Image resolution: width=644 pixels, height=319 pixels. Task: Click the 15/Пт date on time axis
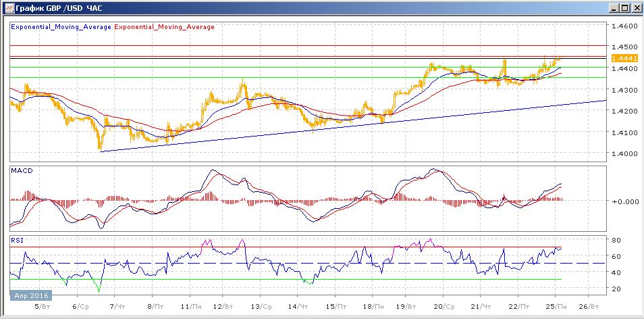click(x=336, y=307)
